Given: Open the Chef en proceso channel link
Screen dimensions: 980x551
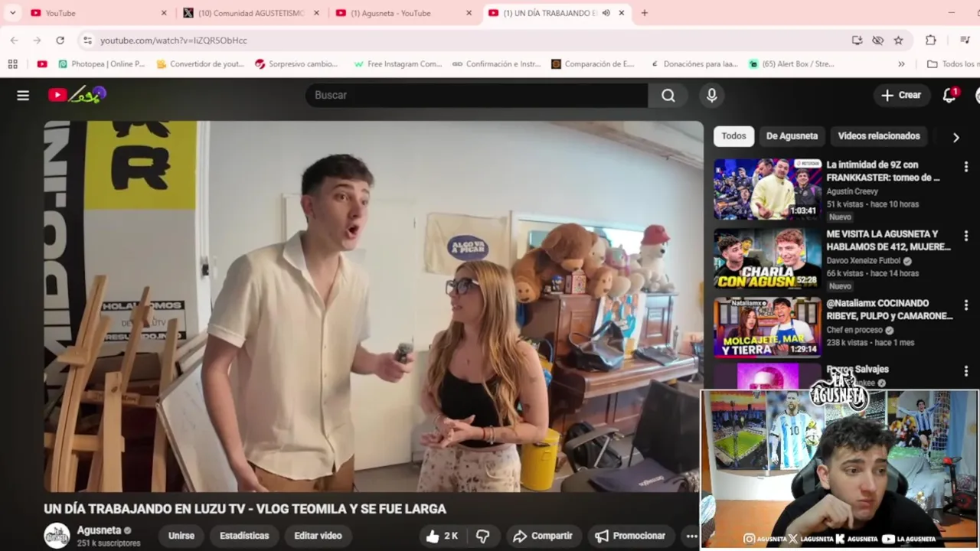Looking at the screenshot, I should pos(854,330).
